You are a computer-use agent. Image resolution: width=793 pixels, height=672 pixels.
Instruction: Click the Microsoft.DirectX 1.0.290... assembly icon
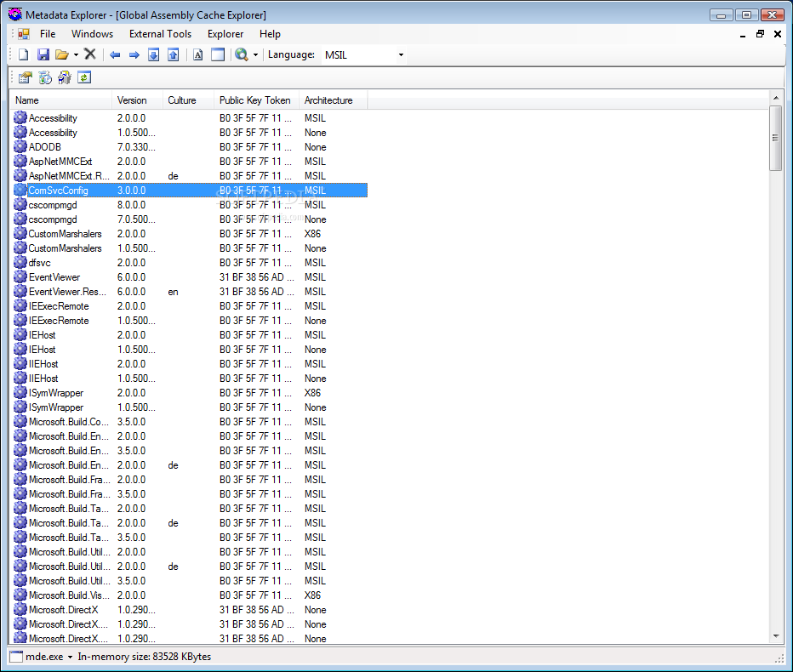20,610
